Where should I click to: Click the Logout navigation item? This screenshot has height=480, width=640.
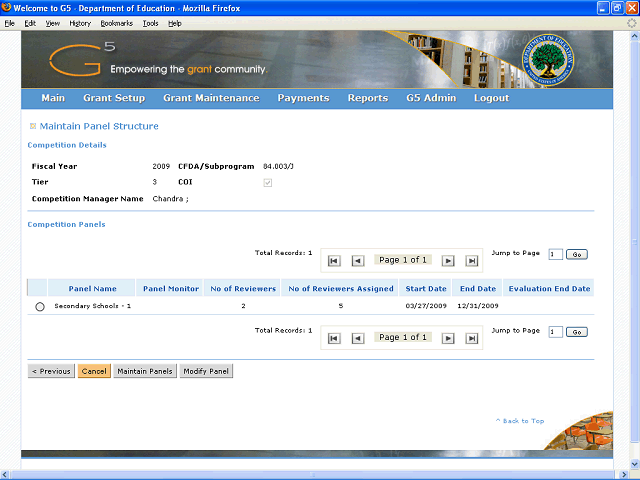coord(491,98)
